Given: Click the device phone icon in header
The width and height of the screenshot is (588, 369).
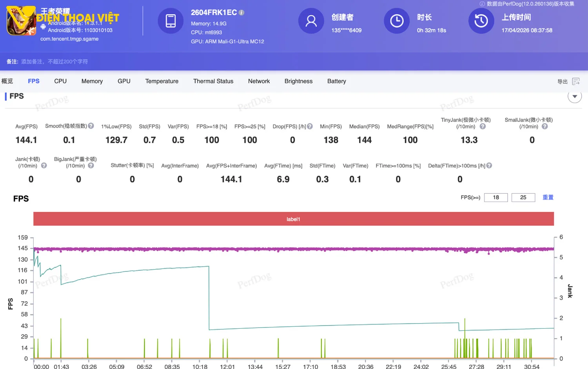Looking at the screenshot, I should click(171, 21).
